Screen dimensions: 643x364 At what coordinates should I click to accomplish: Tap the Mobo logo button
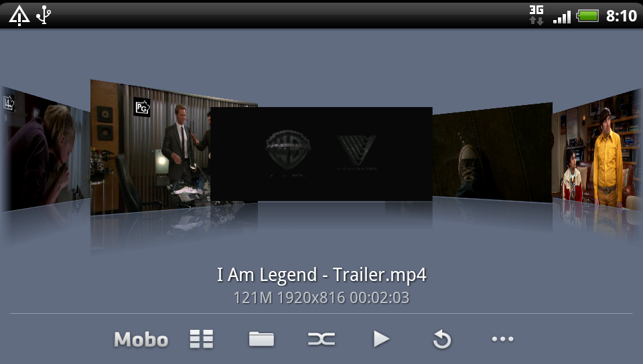(141, 339)
